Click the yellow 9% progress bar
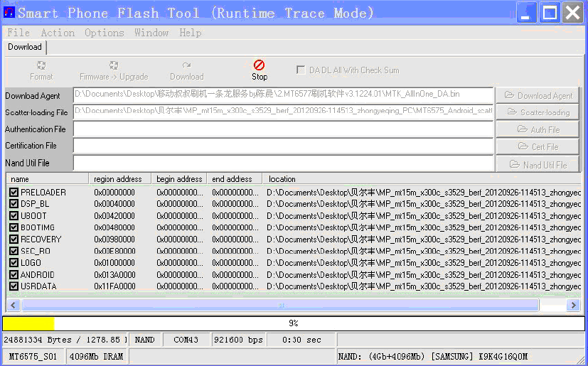The height and width of the screenshot is (366, 588). [294, 323]
